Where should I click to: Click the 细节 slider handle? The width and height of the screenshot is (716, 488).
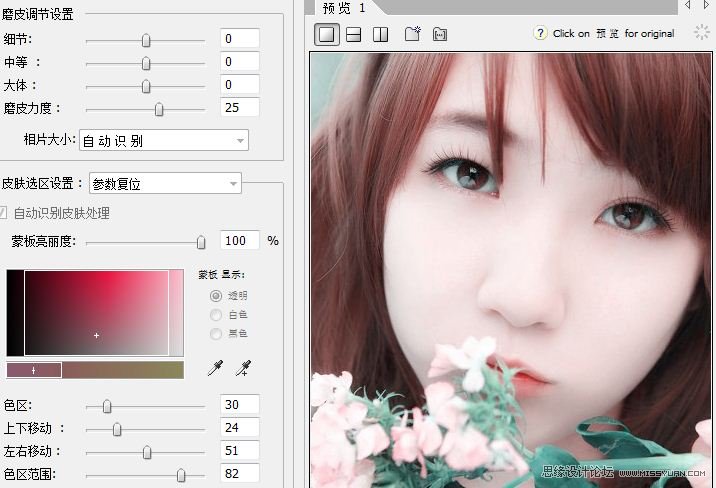click(146, 41)
